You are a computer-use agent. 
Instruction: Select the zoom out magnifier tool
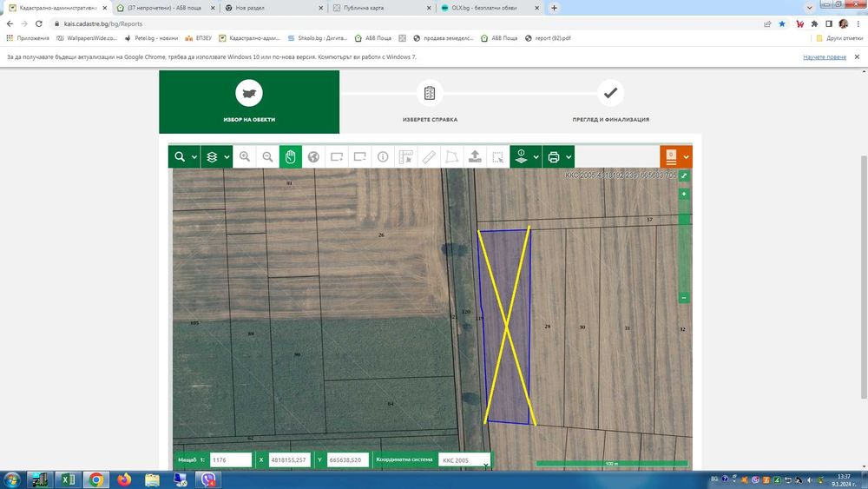point(267,157)
